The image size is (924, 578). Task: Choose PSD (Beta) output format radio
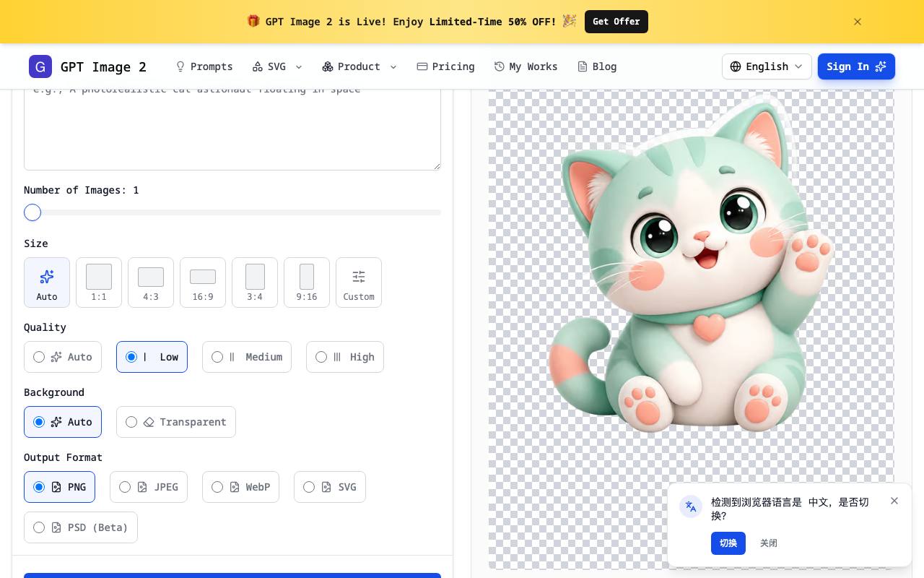[x=39, y=527]
